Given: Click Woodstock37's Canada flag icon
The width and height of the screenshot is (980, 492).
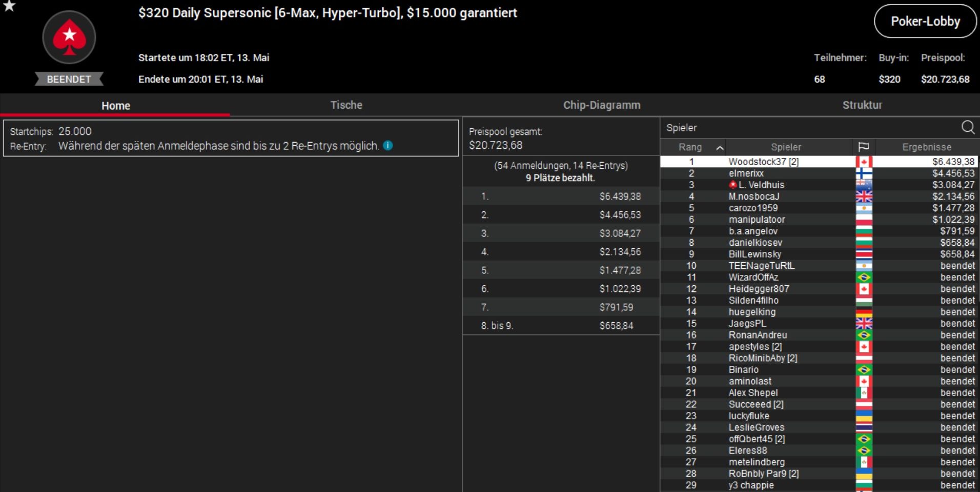Looking at the screenshot, I should click(x=864, y=162).
